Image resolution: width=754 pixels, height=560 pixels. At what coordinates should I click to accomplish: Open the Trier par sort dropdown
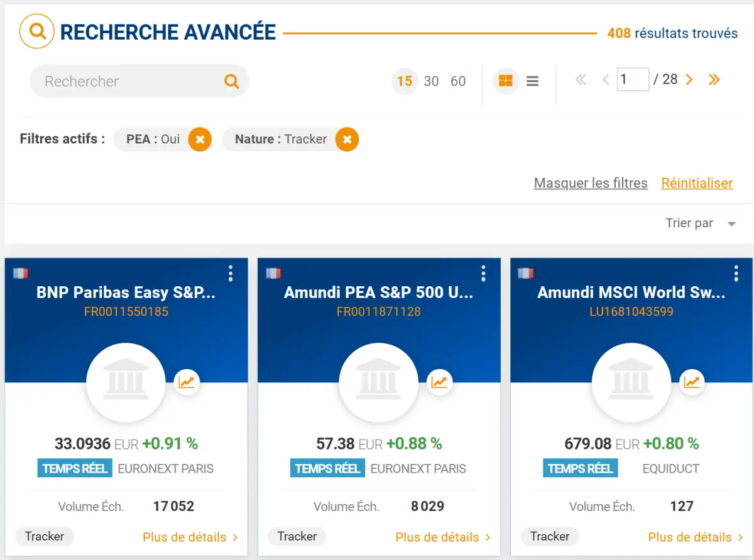pos(701,223)
